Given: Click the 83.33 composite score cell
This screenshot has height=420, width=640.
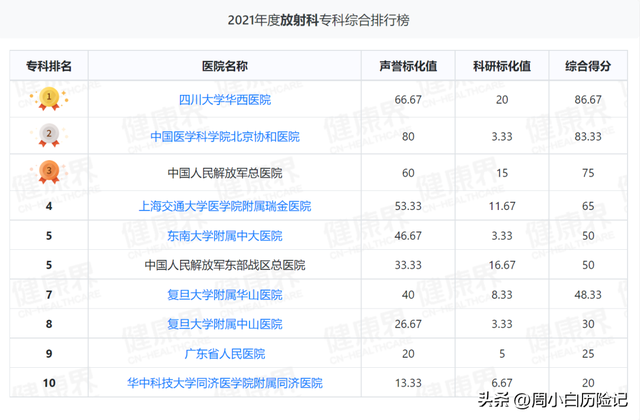Looking at the screenshot, I should click(x=588, y=136).
